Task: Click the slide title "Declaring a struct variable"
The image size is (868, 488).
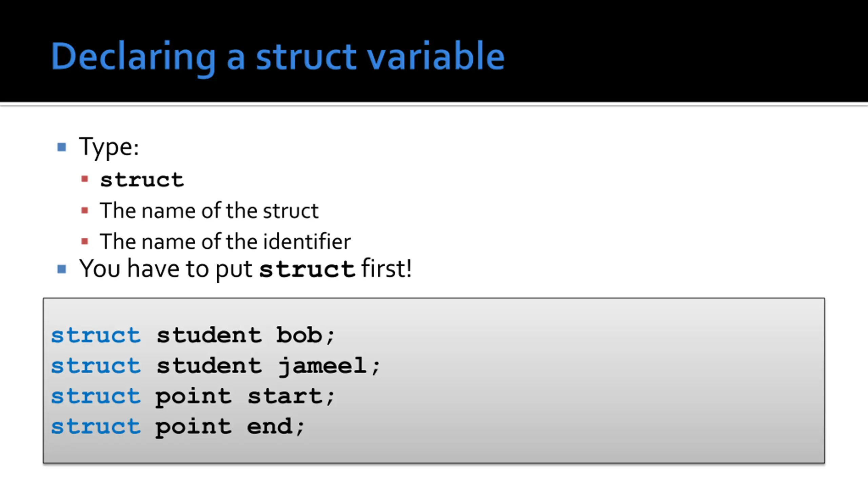Action: coord(277,57)
